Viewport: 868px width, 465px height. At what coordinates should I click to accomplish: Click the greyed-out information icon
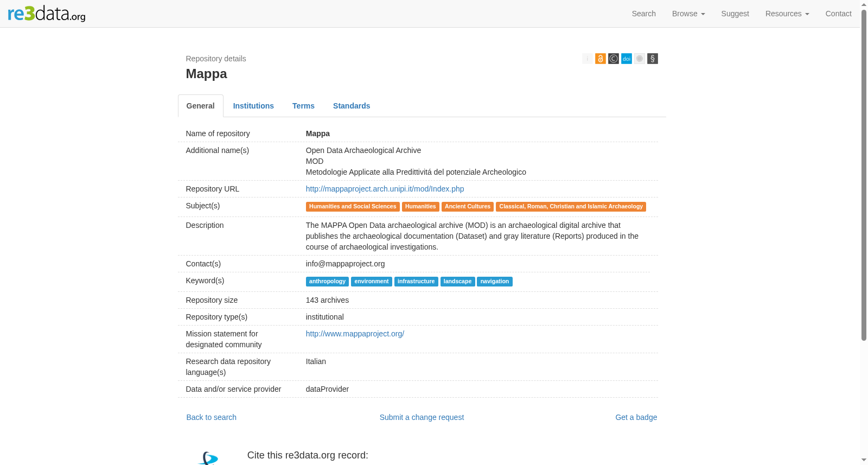tap(588, 59)
